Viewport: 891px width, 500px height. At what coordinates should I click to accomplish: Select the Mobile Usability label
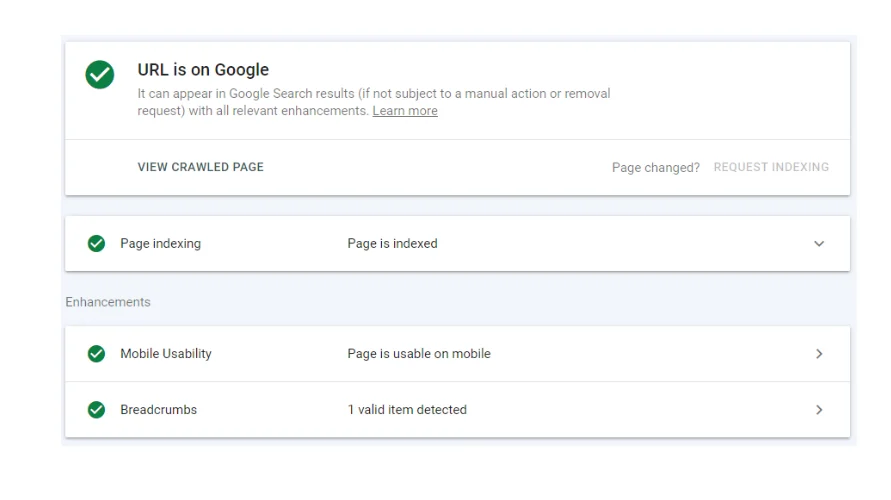pyautogui.click(x=165, y=353)
